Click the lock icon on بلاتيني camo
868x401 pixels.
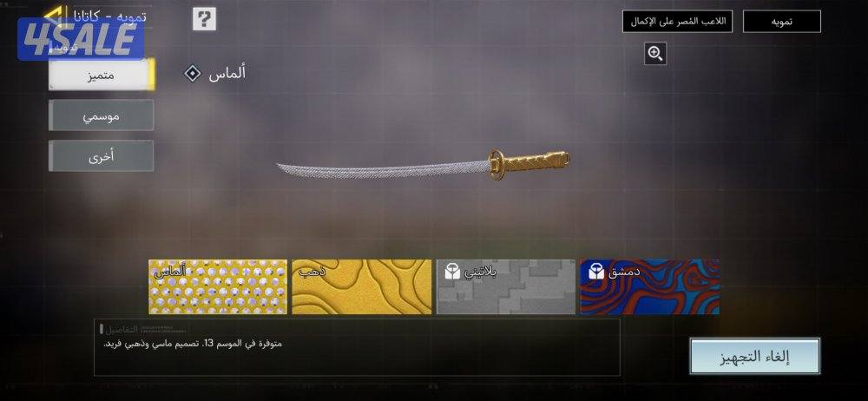tap(452, 271)
